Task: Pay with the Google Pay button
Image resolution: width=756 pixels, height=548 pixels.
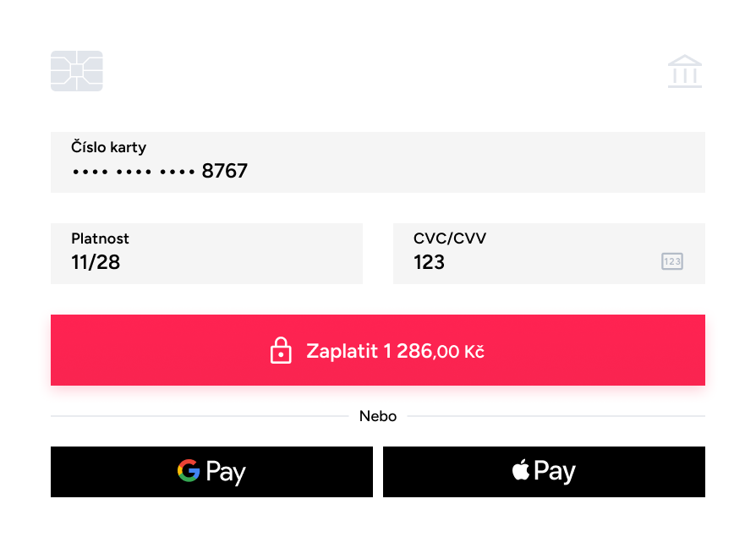Action: coord(211,472)
